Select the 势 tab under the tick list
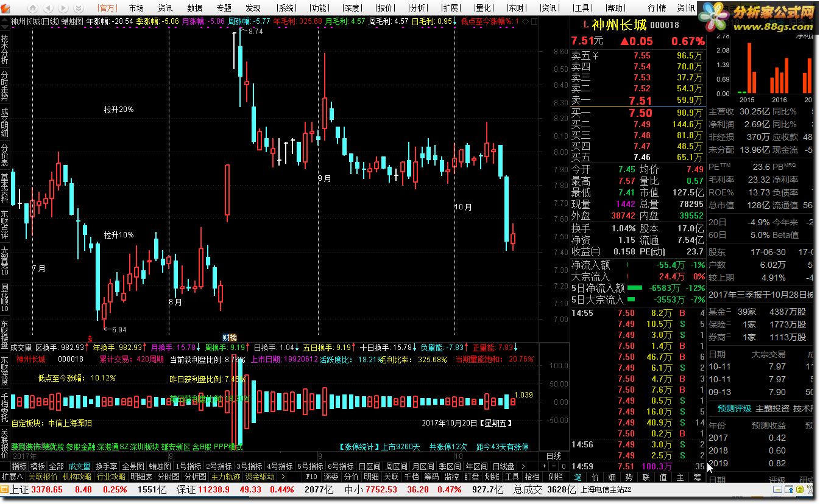Image resolution: width=820 pixels, height=504 pixels. coord(629,477)
